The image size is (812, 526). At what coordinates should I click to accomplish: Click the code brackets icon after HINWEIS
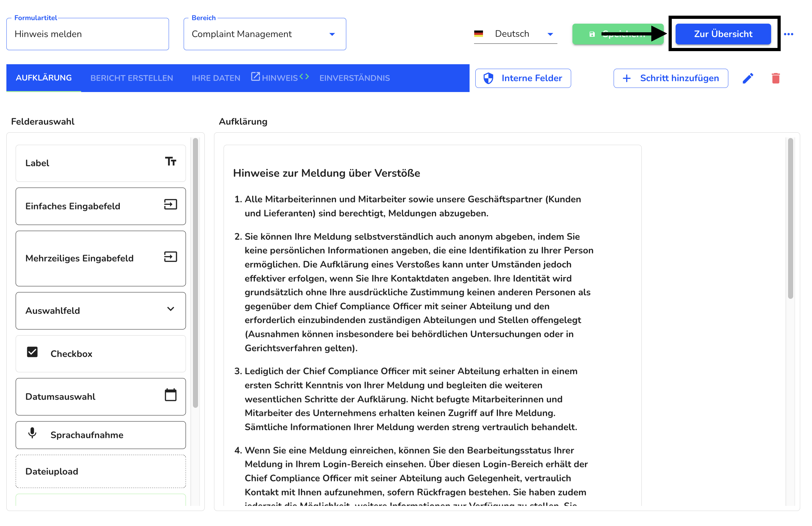click(x=304, y=76)
